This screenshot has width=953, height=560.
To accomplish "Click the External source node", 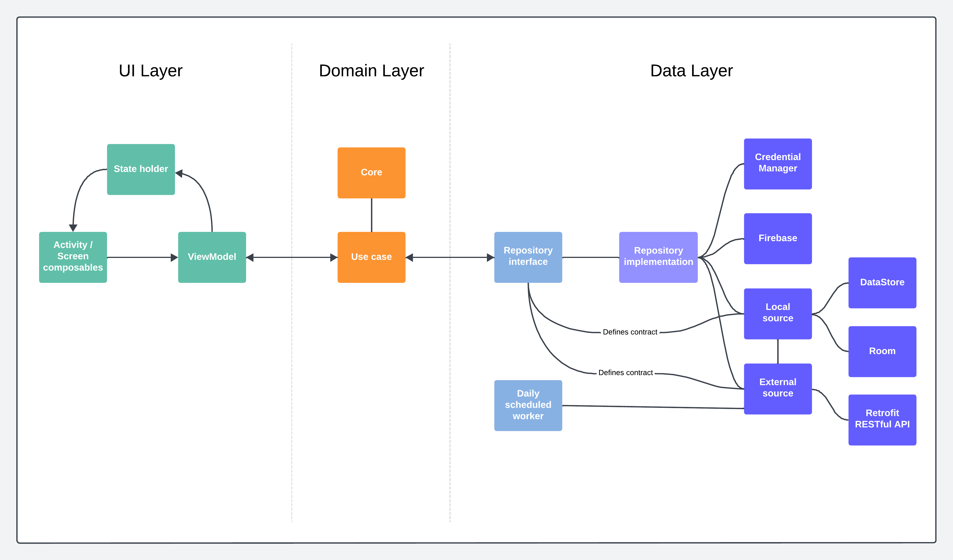I will 777,388.
